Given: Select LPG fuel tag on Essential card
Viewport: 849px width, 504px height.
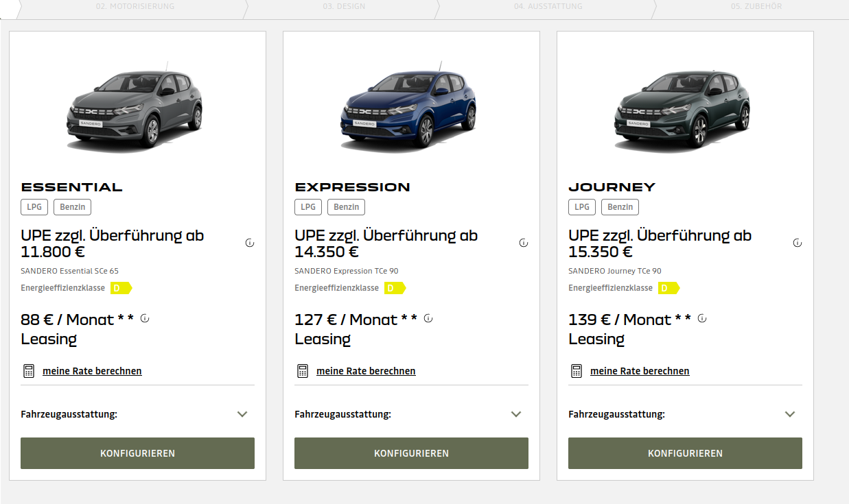Looking at the screenshot, I should click(34, 207).
